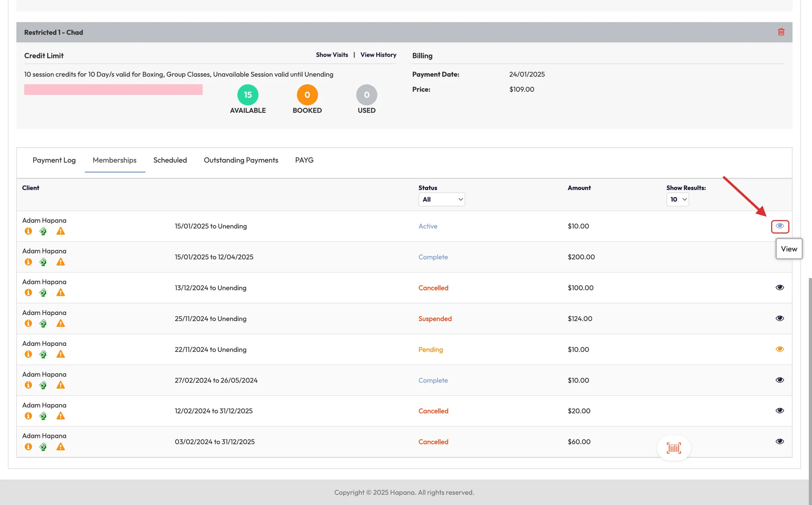Click the pink credit usage progress bar

coord(113,90)
